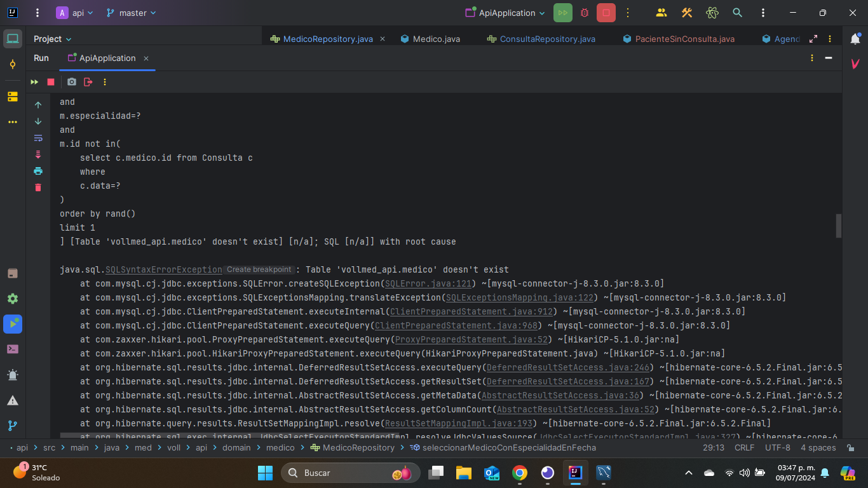Viewport: 868px width, 488px height.
Task: Open the main menu hamburger icon
Action: pos(37,13)
